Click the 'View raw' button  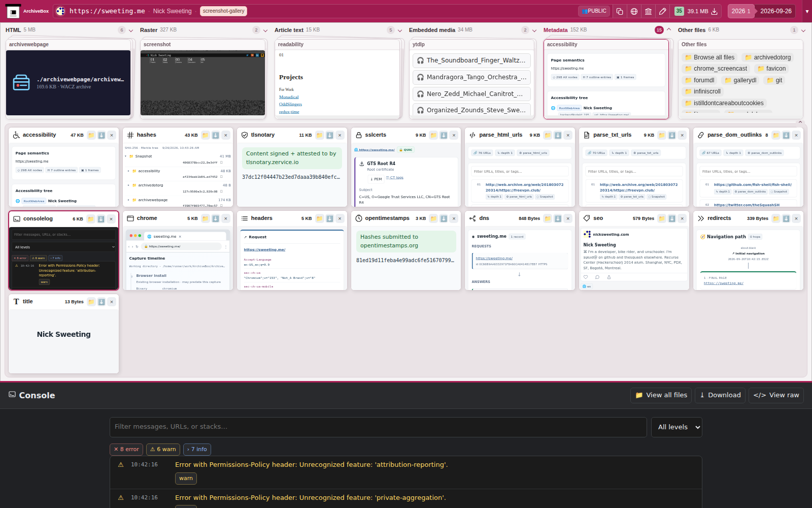(776, 395)
